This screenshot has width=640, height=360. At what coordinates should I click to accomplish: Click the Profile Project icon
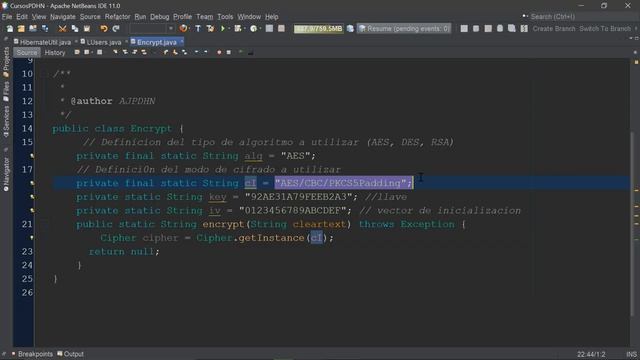(253, 29)
